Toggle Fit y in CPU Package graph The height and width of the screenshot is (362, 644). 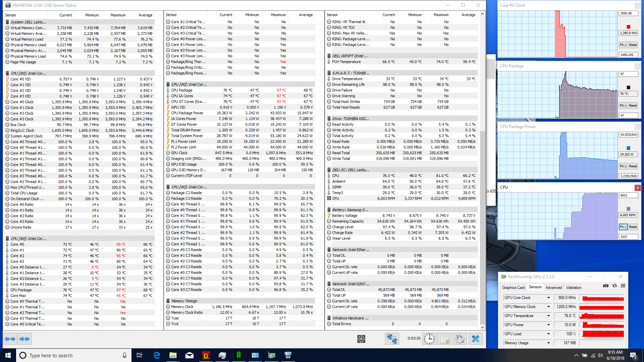623,106
